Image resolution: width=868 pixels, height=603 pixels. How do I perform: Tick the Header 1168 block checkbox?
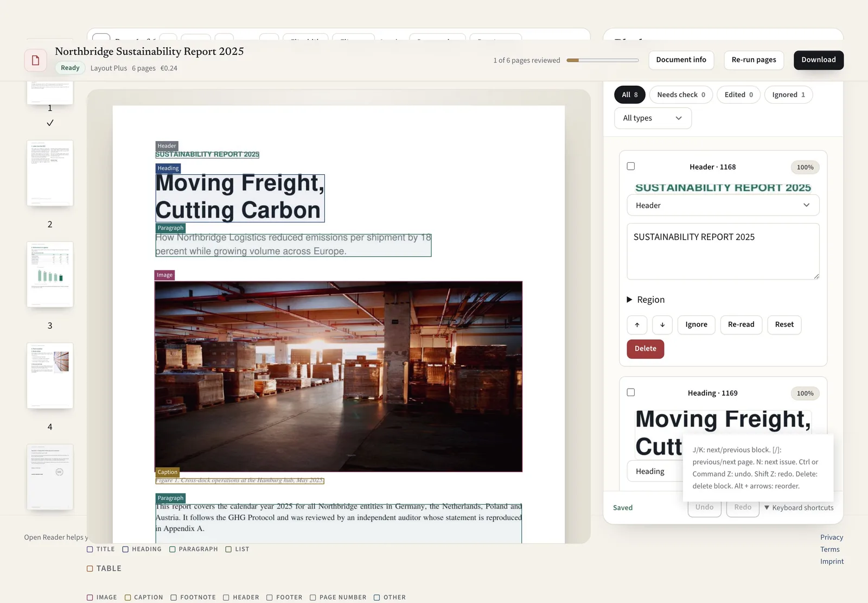631,166
